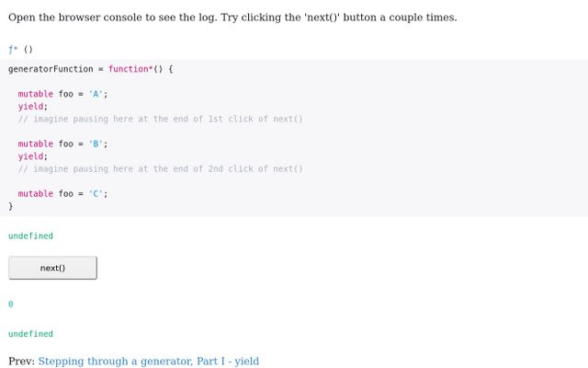The height and width of the screenshot is (368, 588).
Task: Click the 'C' string literal in the code
Action: point(96,194)
